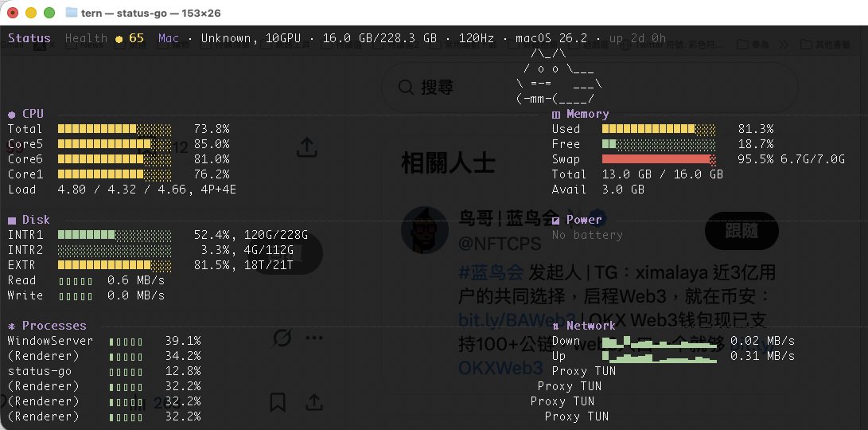868x430 pixels.
Task: Click the 'No battery' text
Action: pyautogui.click(x=587, y=235)
